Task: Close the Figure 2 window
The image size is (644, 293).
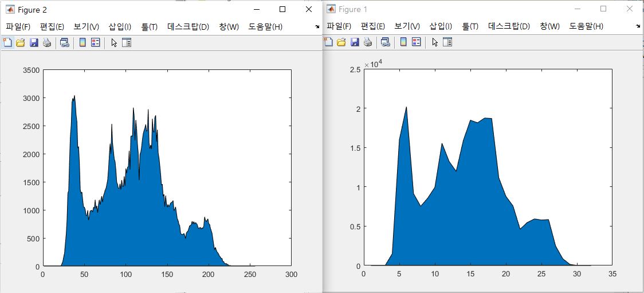Action: click(308, 9)
